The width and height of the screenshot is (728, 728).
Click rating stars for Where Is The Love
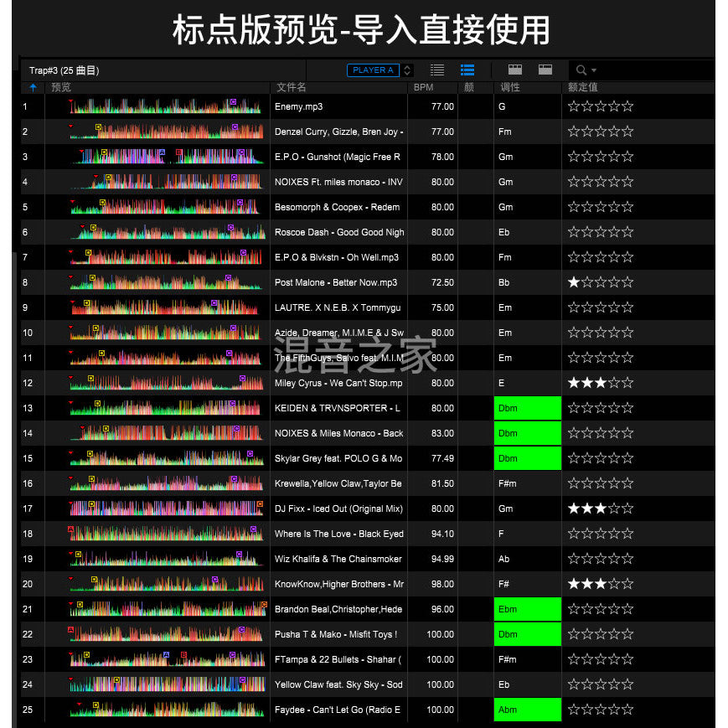click(x=601, y=534)
